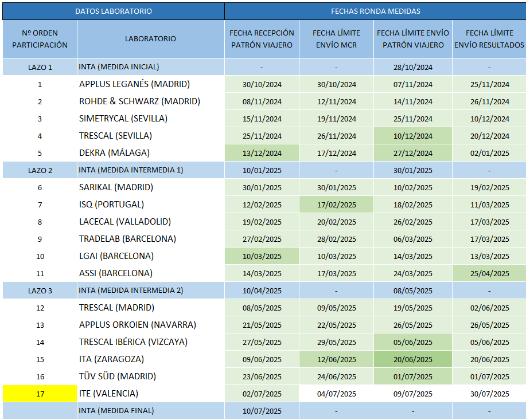Click the TRESCAL (SEVILLA) laboratory cell
The width and height of the screenshot is (526, 420).
point(151,136)
